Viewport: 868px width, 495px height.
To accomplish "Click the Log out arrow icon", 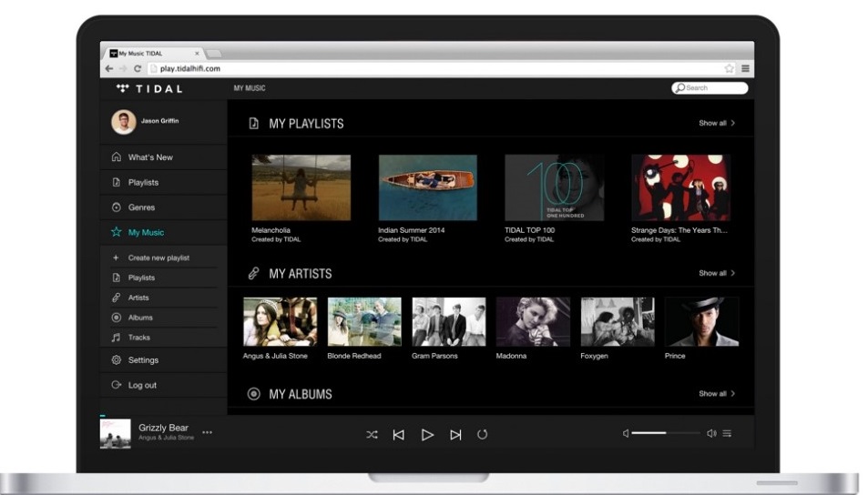I will pyautogui.click(x=117, y=385).
